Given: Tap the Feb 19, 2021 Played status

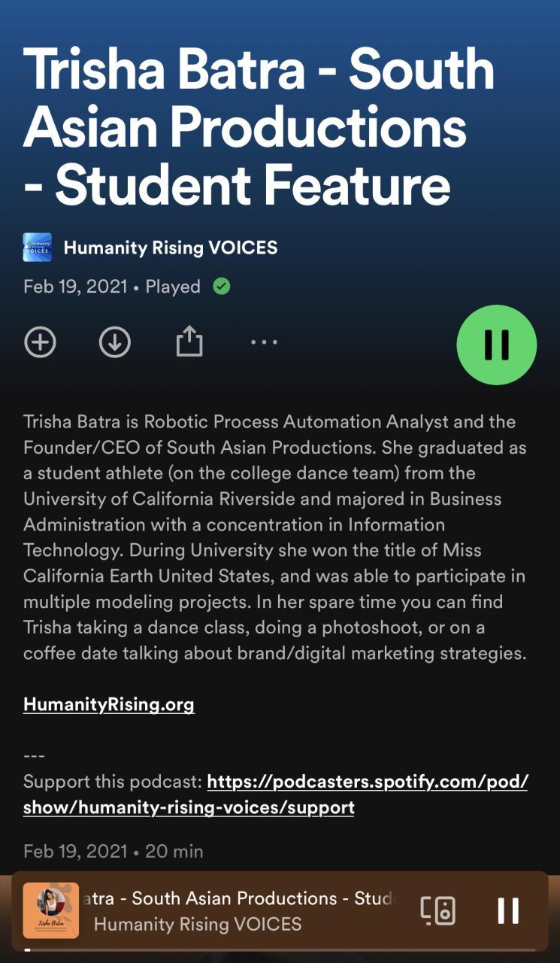Looking at the screenshot, I should tap(112, 287).
